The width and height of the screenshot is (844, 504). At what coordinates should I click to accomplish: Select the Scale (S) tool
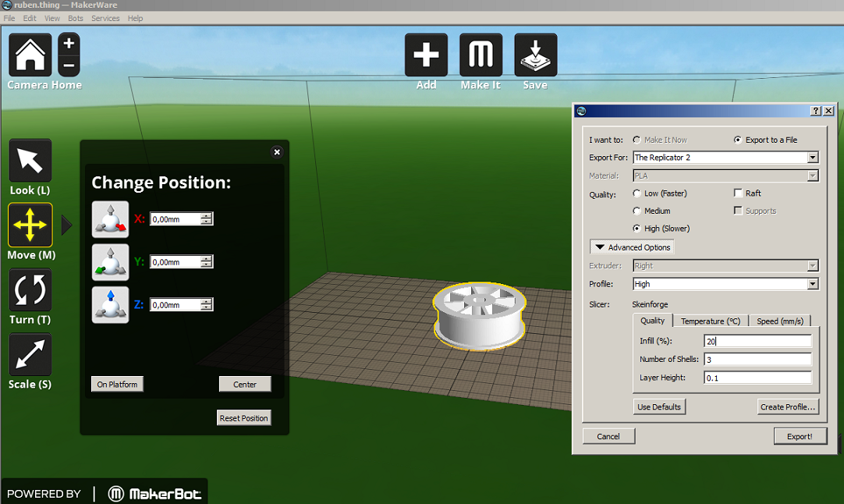coord(30,354)
